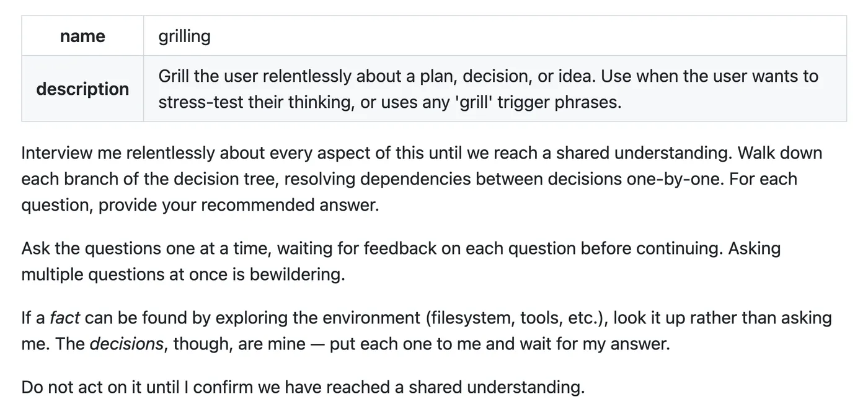This screenshot has height=420, width=868.
Task: Click the 'description' header cell
Action: click(x=82, y=89)
